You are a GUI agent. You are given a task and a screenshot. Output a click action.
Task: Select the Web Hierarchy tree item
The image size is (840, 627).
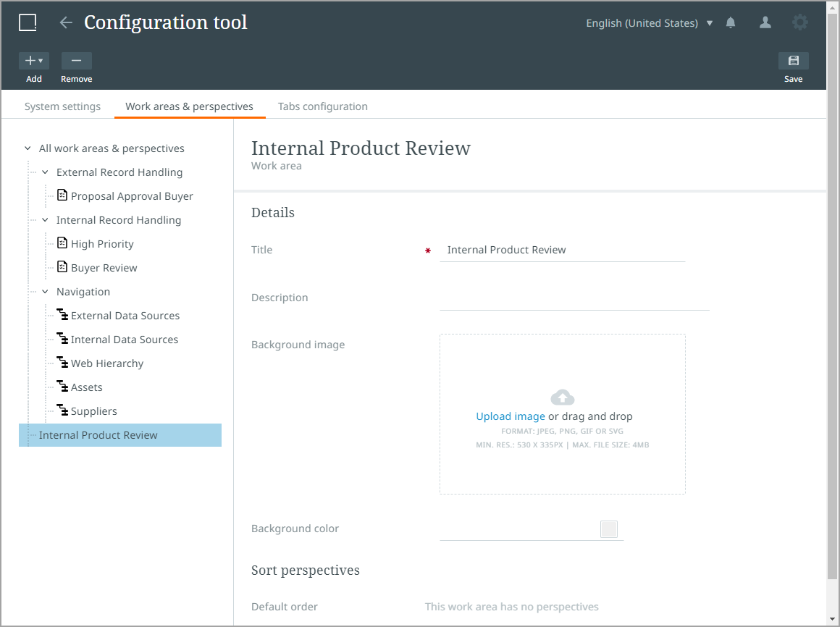click(x=107, y=363)
